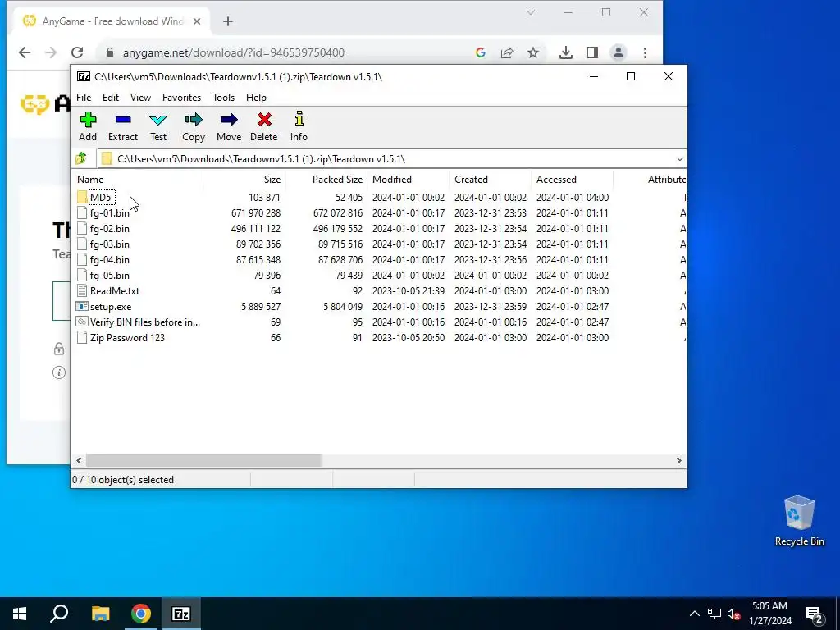Close the AnyGame tab
Image resolution: width=840 pixels, height=630 pixels.
pos(197,21)
